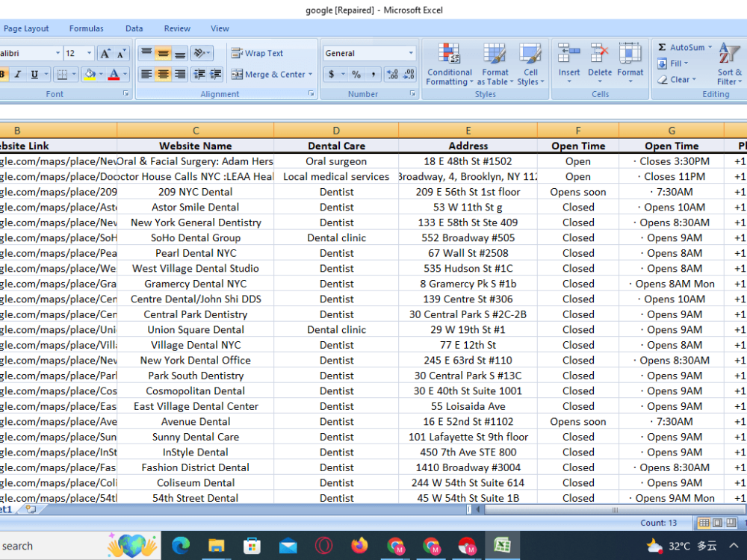This screenshot has width=747, height=560.
Task: Click the Decrease Indent icon
Action: pyautogui.click(x=199, y=74)
